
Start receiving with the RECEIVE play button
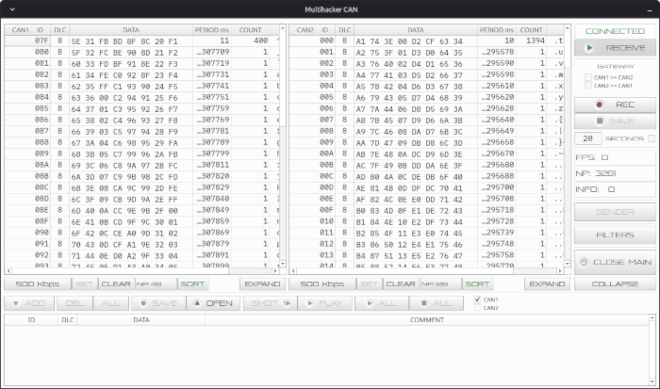pos(615,48)
